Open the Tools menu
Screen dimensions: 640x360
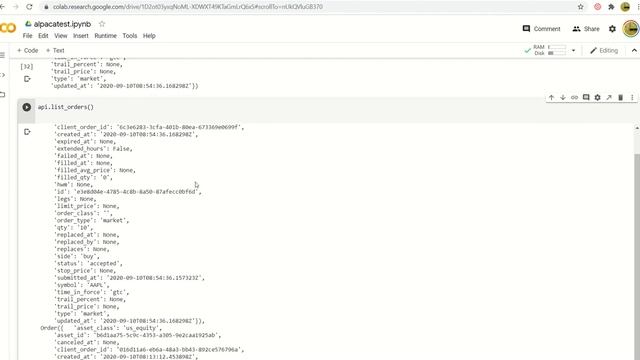(x=130, y=36)
